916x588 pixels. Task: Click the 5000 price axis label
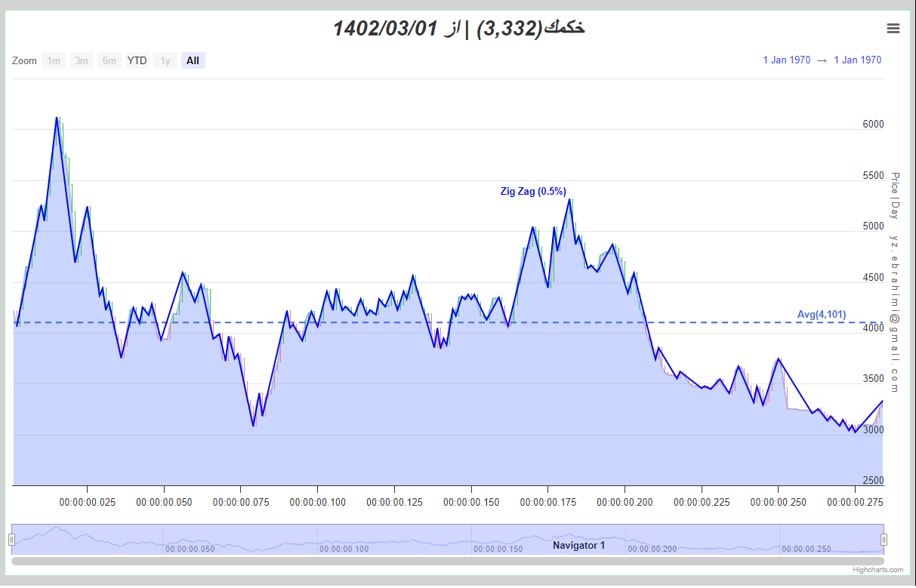(x=873, y=226)
